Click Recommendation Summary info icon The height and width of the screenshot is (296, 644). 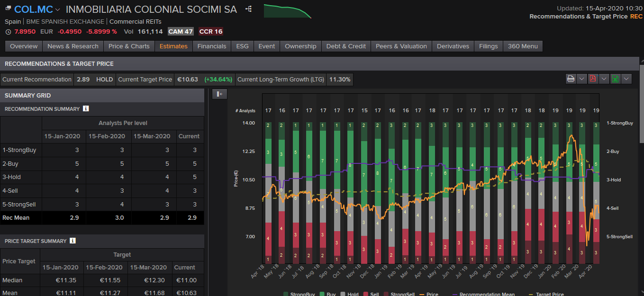(86, 109)
